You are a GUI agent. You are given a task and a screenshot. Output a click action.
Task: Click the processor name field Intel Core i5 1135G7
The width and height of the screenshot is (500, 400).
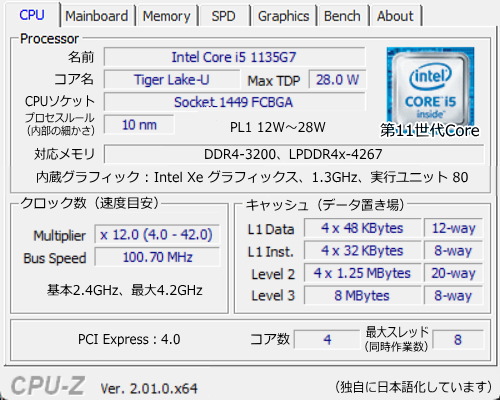(x=235, y=57)
